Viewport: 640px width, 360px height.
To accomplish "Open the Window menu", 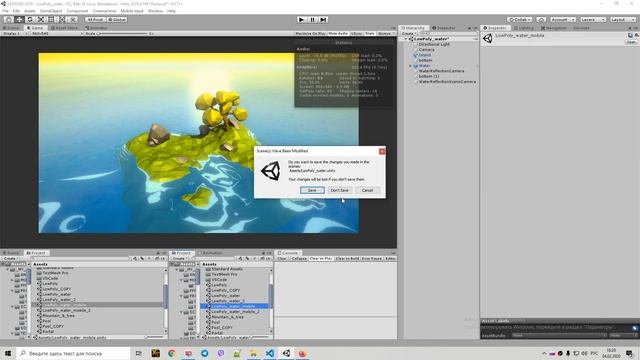I will (155, 11).
